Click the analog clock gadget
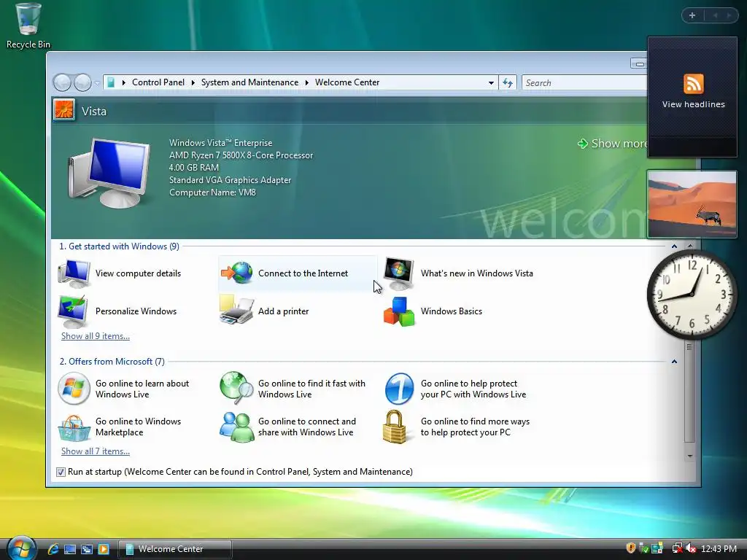The image size is (747, 560). pyautogui.click(x=692, y=295)
